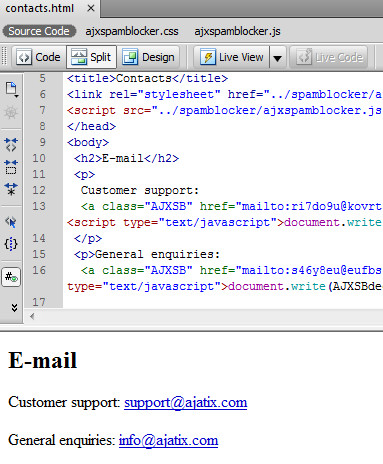
Task: Click line number 10 in the gutter
Action: coord(39,158)
